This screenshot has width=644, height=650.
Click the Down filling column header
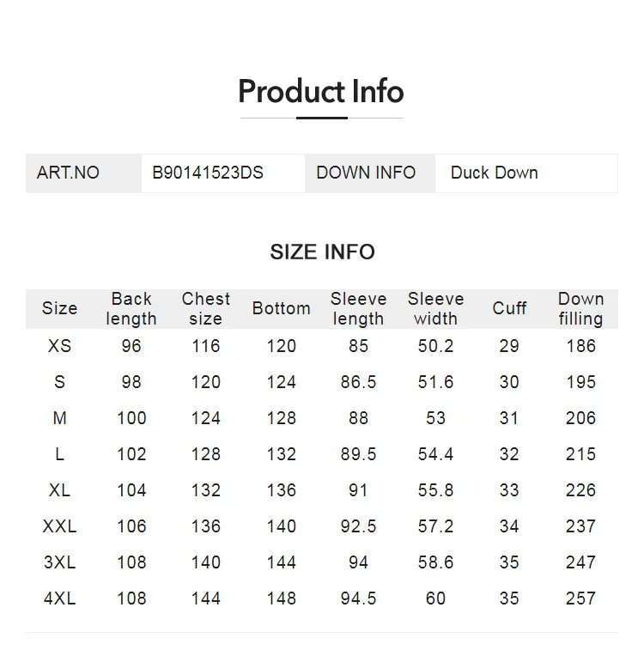[x=580, y=309]
